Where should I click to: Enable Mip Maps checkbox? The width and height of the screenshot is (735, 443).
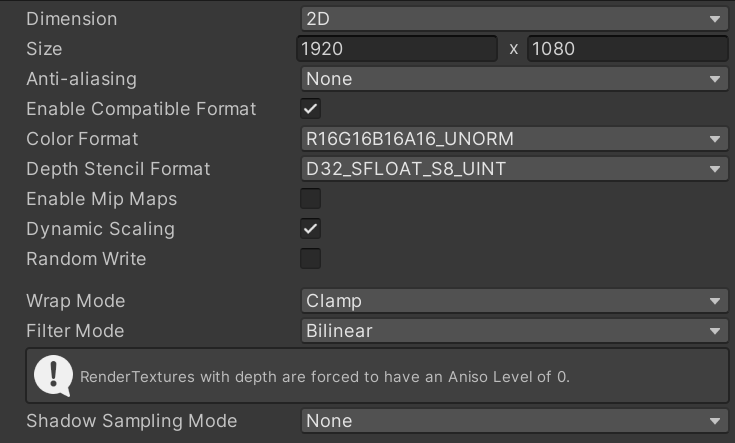pos(311,198)
